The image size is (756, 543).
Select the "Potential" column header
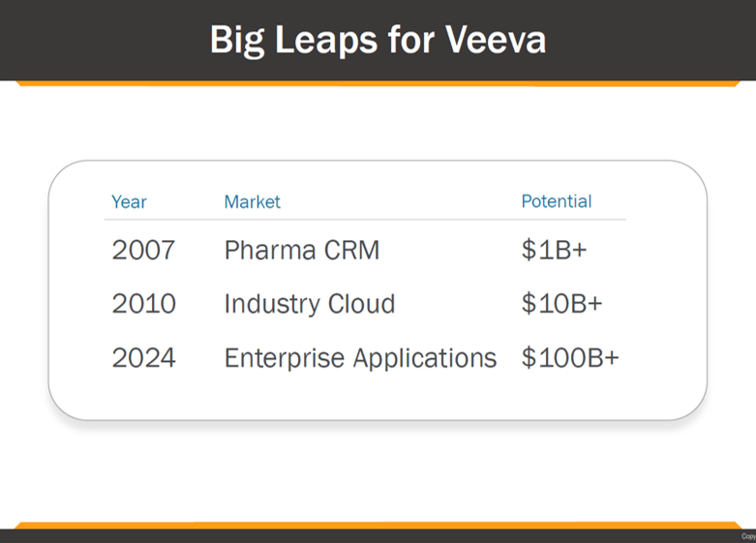tap(556, 201)
